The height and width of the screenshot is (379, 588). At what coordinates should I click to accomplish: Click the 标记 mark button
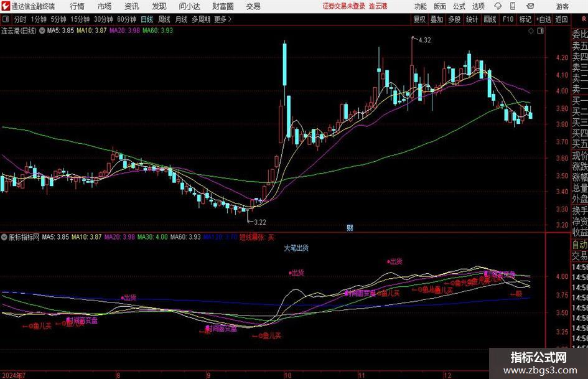(525, 19)
